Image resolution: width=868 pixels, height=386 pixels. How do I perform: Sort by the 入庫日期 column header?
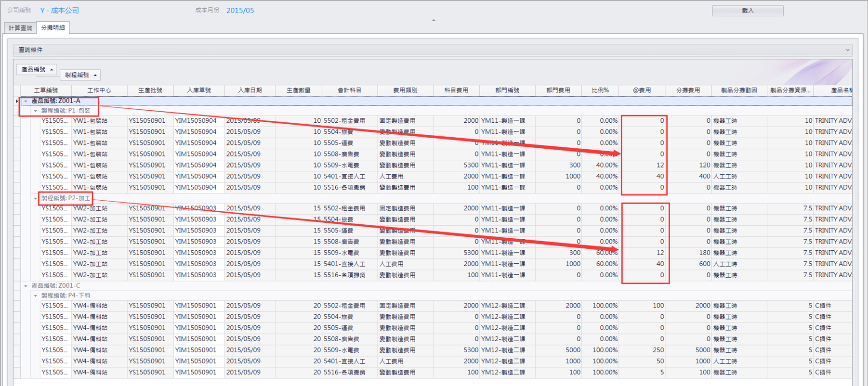[x=250, y=90]
